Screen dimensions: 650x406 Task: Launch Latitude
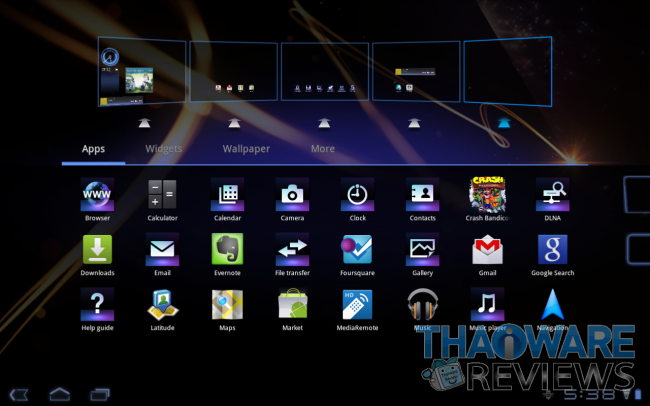tap(162, 309)
